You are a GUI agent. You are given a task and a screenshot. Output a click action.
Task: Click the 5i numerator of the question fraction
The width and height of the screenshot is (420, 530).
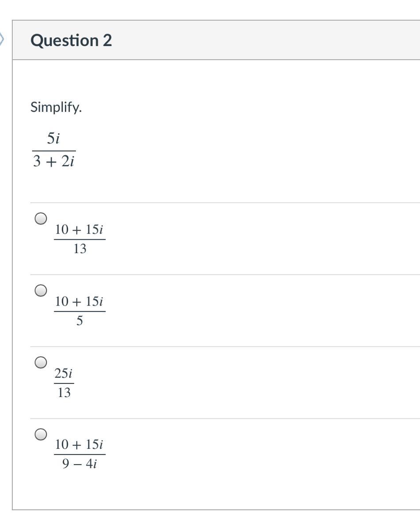[53, 139]
